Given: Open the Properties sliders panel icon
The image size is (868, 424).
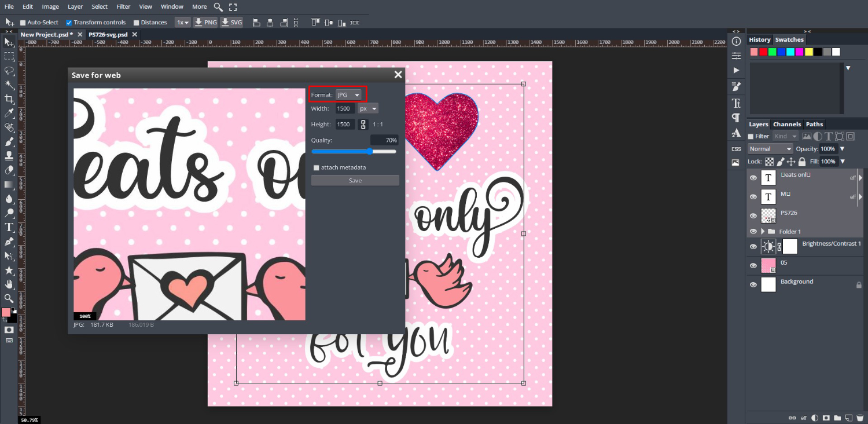Looking at the screenshot, I should coord(736,56).
